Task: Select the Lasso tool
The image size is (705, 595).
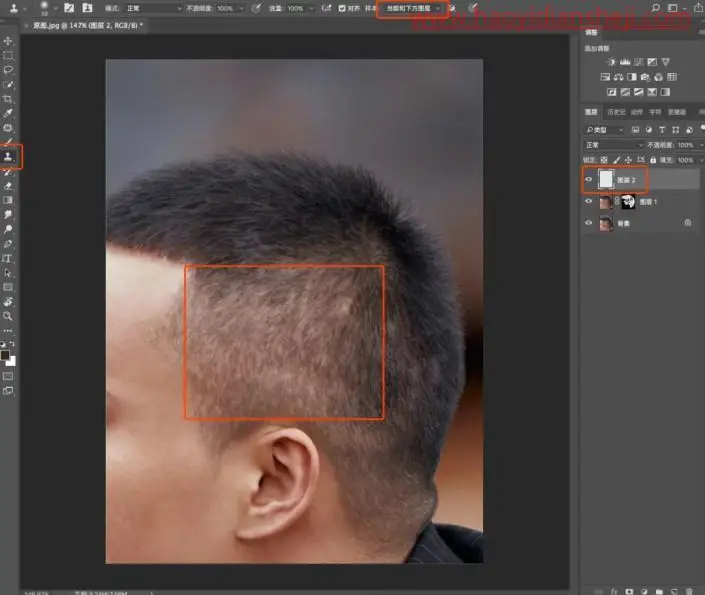Action: pyautogui.click(x=8, y=70)
